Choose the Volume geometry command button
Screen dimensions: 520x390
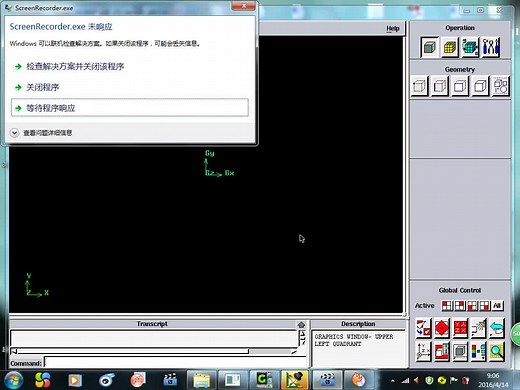point(480,86)
